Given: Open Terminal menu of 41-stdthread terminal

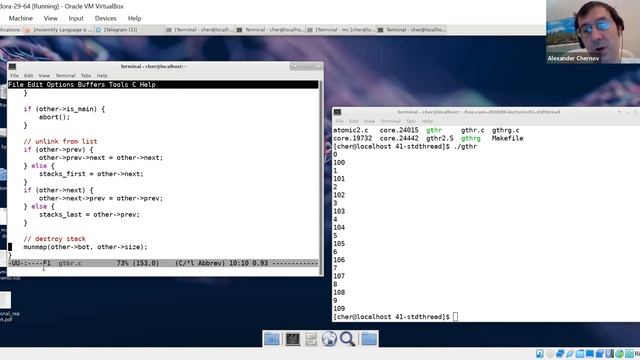Looking at the screenshot, I should click(391, 121).
